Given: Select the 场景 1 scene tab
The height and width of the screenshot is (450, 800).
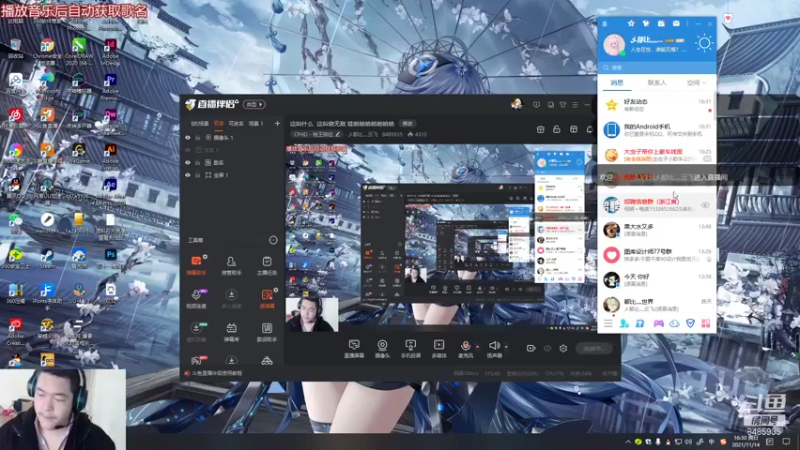Looking at the screenshot, I should pos(256,123).
